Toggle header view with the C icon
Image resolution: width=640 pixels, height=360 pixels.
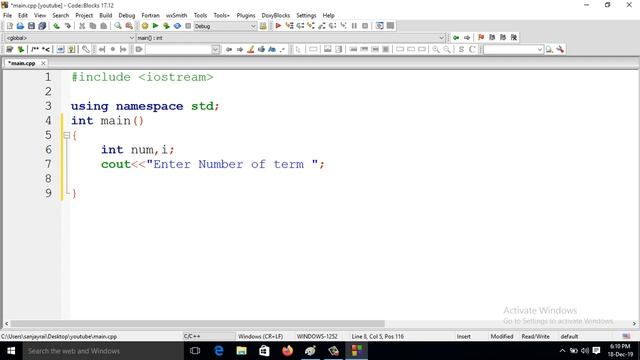coord(472,49)
